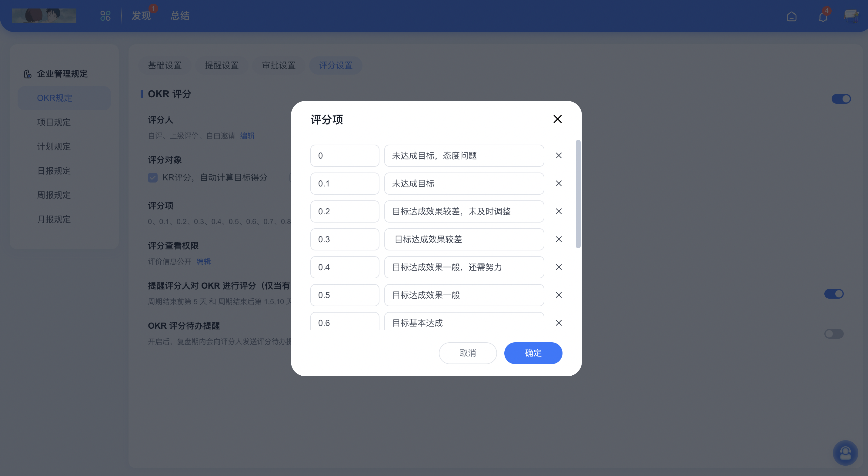868x476 pixels.
Task: Open the apps grid icon in header
Action: [105, 16]
